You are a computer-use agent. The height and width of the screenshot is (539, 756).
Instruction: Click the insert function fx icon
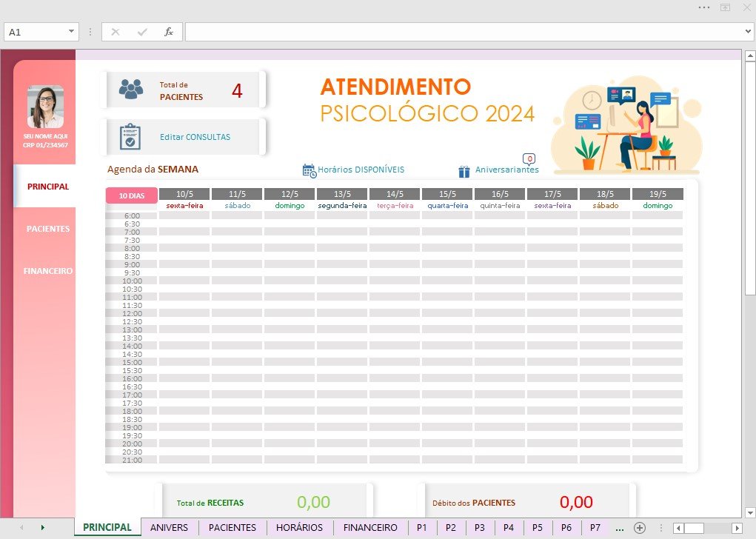(x=168, y=32)
